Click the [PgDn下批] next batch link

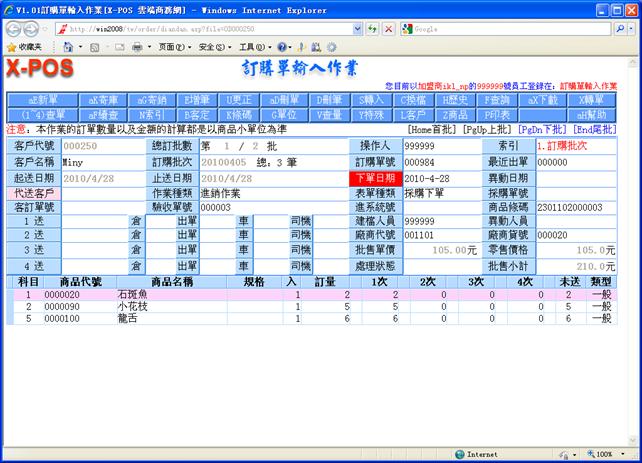544,130
